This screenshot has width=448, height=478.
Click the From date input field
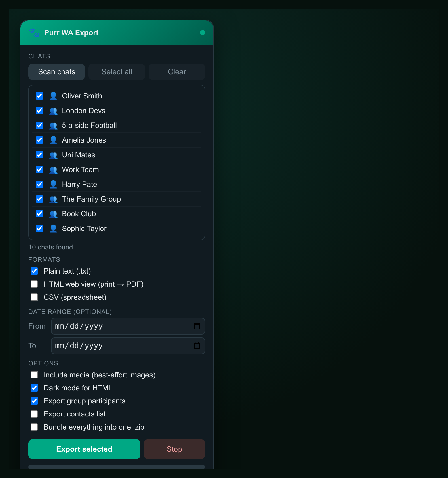click(x=128, y=326)
